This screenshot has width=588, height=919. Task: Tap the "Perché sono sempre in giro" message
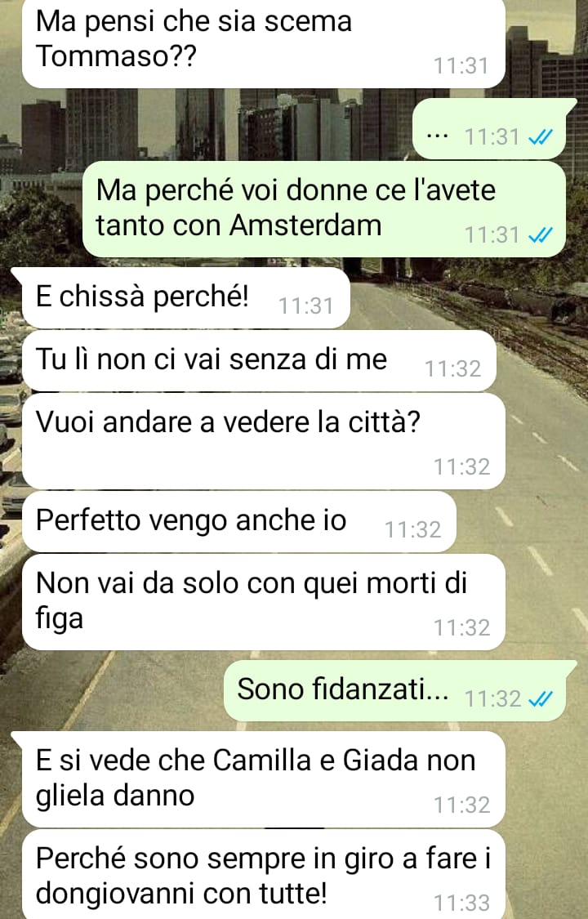coord(264,874)
